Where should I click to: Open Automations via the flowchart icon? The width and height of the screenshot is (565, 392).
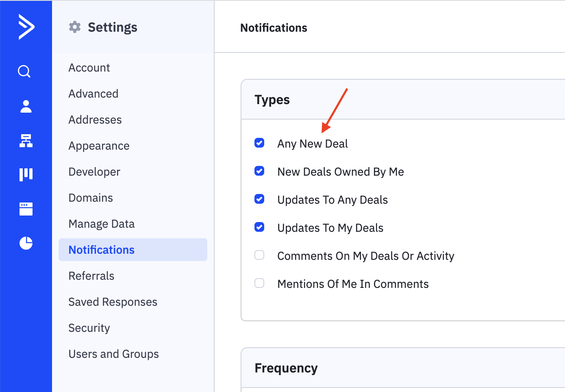point(26,141)
